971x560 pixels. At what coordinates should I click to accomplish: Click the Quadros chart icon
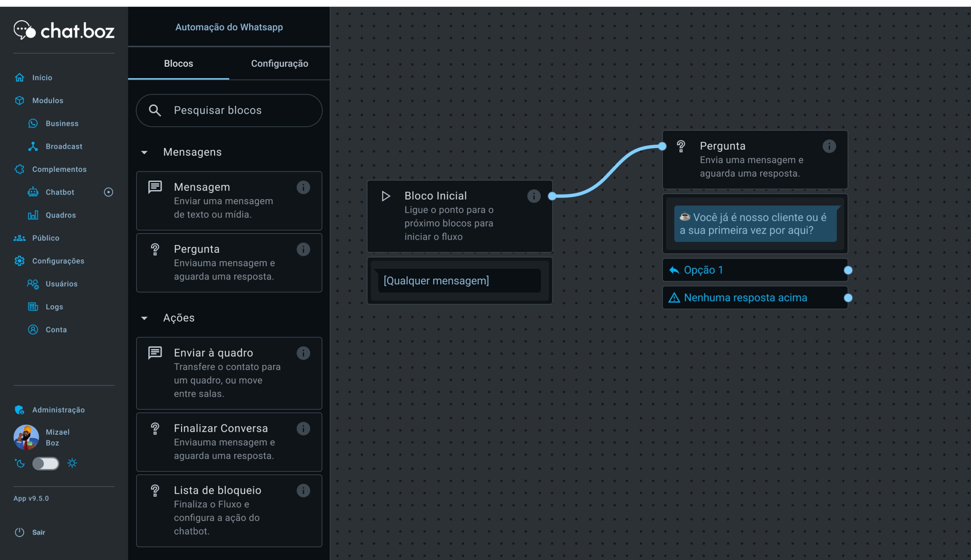33,215
